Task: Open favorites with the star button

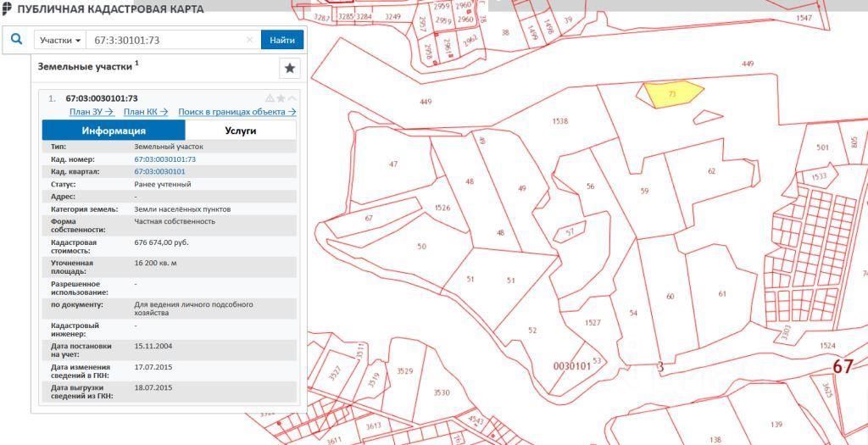Action: [x=289, y=69]
